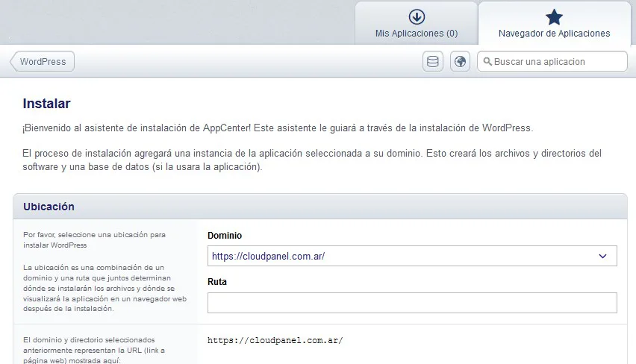The width and height of the screenshot is (636, 364).
Task: Open the Dominio dropdown showing cloudpanel.com.ar
Action: pyautogui.click(x=403, y=256)
